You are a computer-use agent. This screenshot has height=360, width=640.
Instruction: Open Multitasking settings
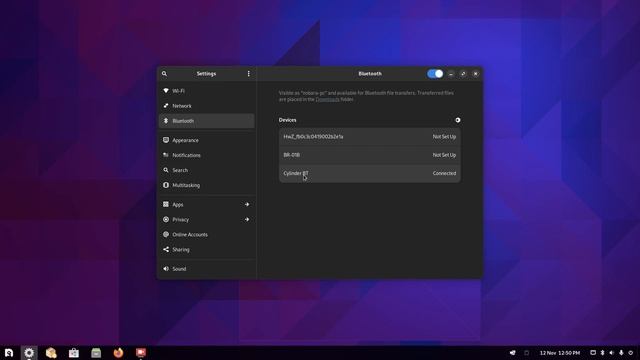click(x=207, y=185)
